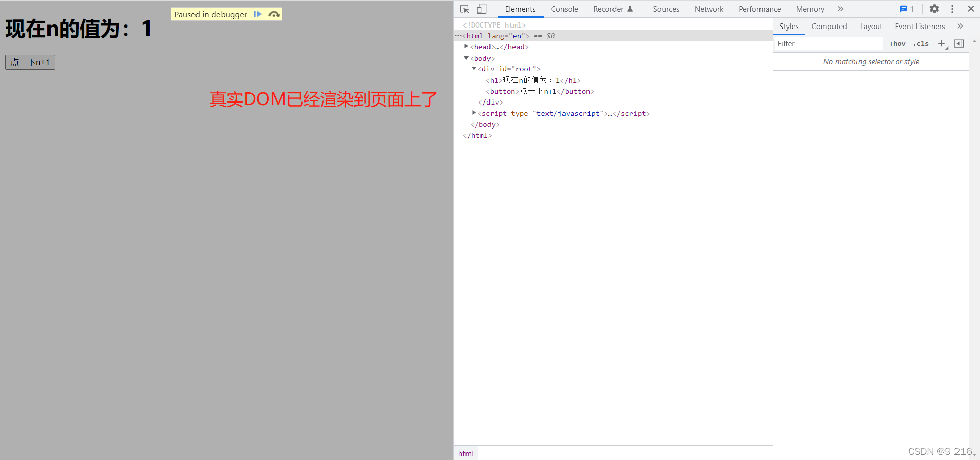980x460 pixels.
Task: Collapse the div id="root" node
Action: (x=474, y=68)
